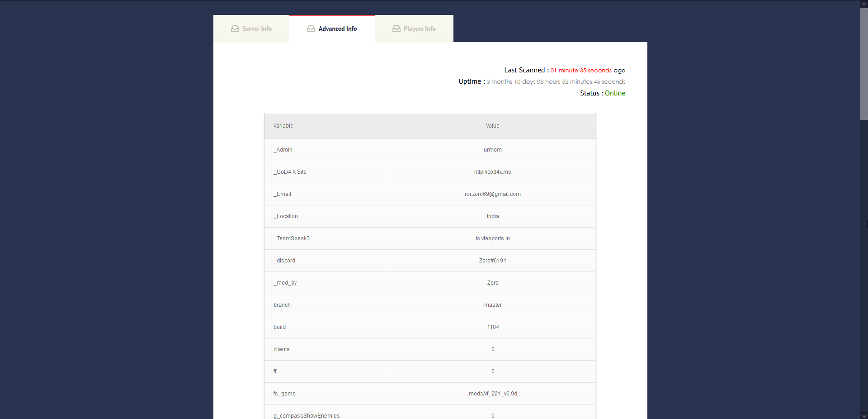Click the mods/vf_221_v6.9d value
The image size is (868, 419).
tap(493, 394)
